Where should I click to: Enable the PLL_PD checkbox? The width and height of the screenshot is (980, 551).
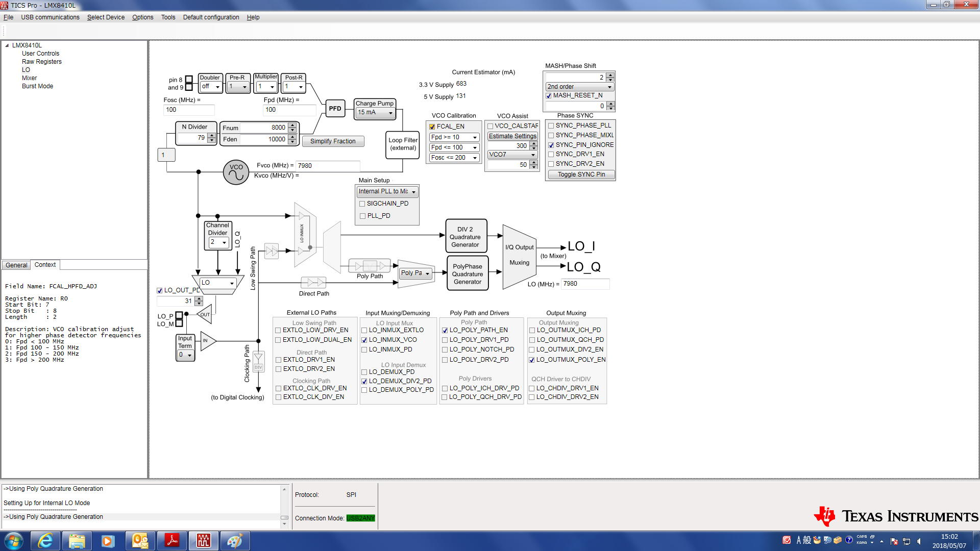tap(362, 216)
